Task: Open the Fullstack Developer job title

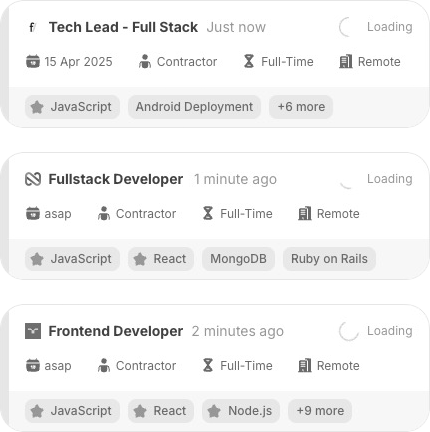Action: [116, 179]
